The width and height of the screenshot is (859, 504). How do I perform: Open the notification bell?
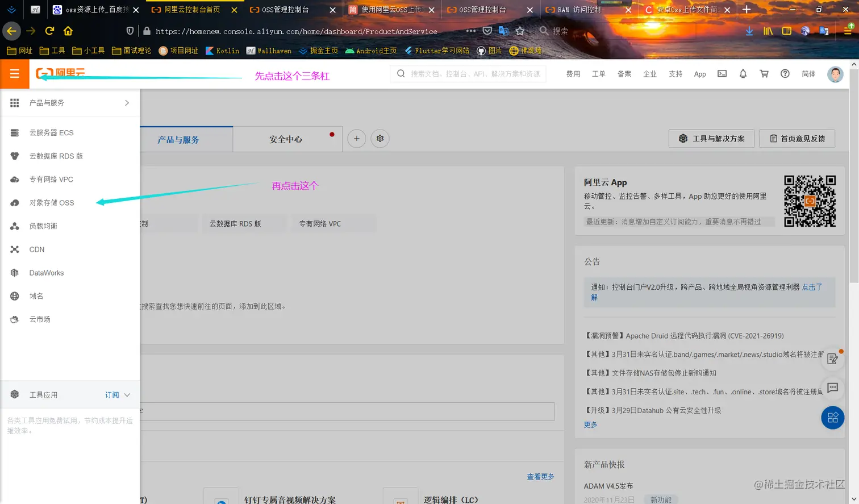click(x=743, y=74)
